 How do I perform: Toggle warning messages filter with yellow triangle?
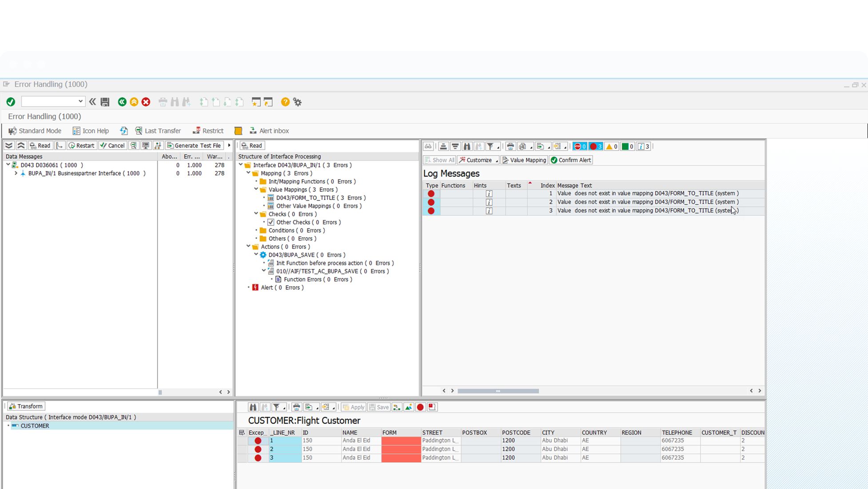(x=612, y=146)
